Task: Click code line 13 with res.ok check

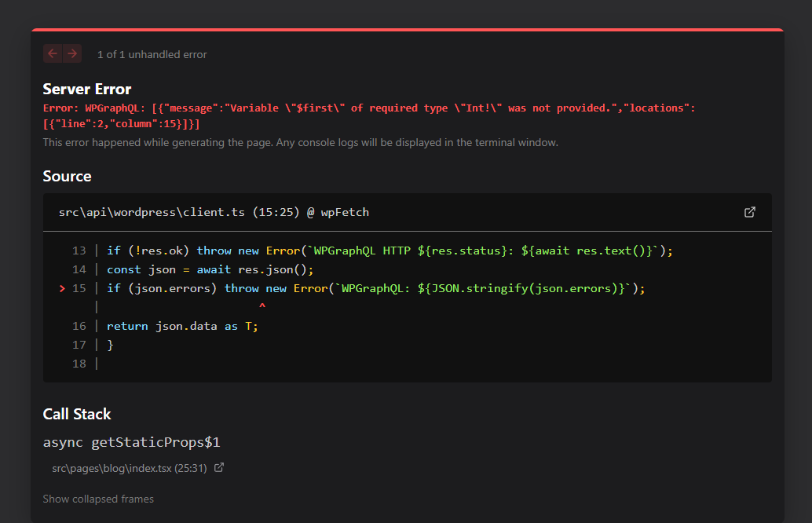Action: [x=390, y=251]
